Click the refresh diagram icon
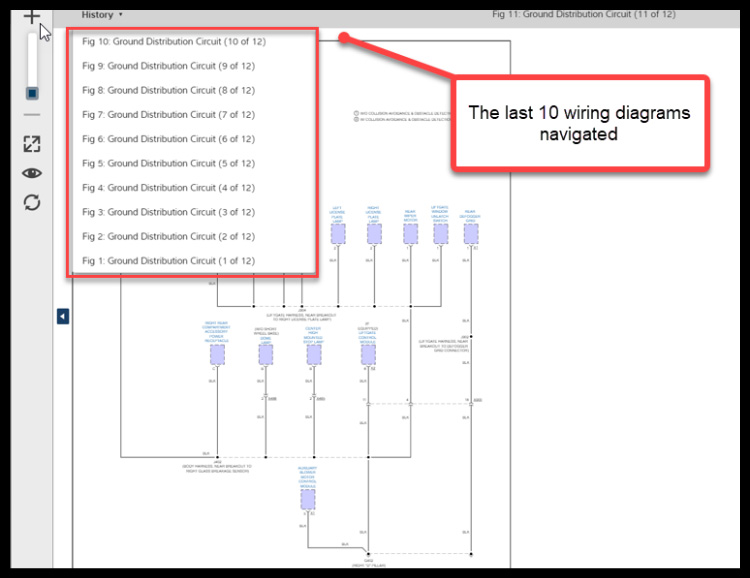Image resolution: width=750 pixels, height=578 pixels. click(32, 202)
